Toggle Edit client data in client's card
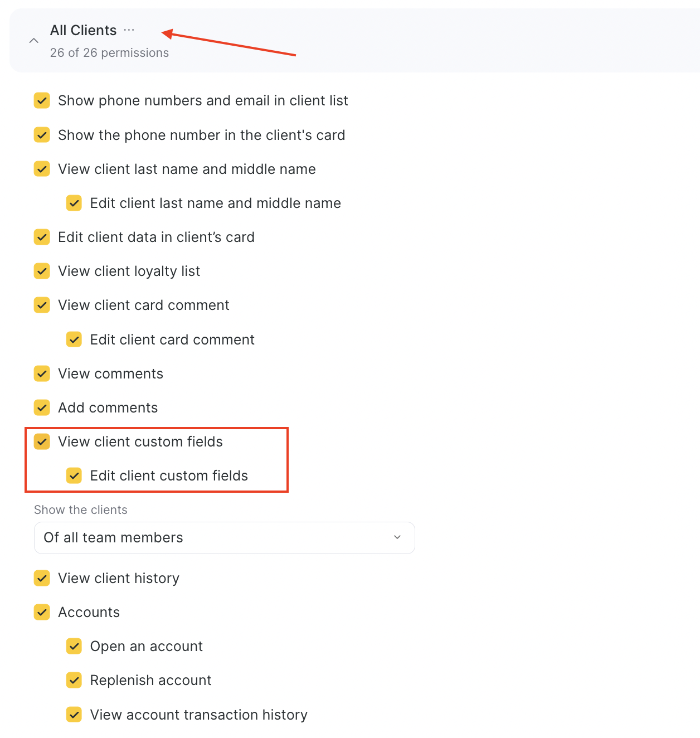The image size is (700, 738). (42, 237)
